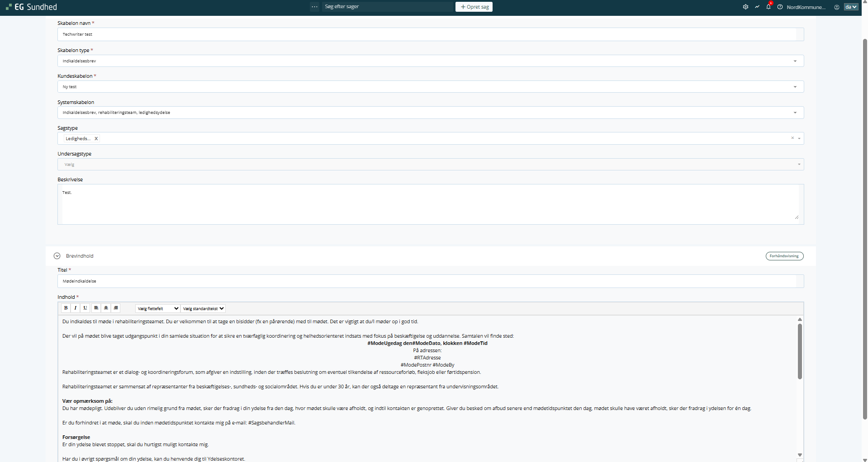Right-align text in the Indhold editor

pyautogui.click(x=116, y=308)
